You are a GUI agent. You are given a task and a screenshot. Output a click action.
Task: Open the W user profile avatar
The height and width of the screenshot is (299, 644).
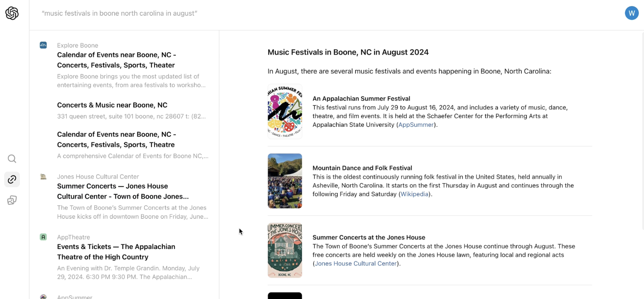pos(632,13)
